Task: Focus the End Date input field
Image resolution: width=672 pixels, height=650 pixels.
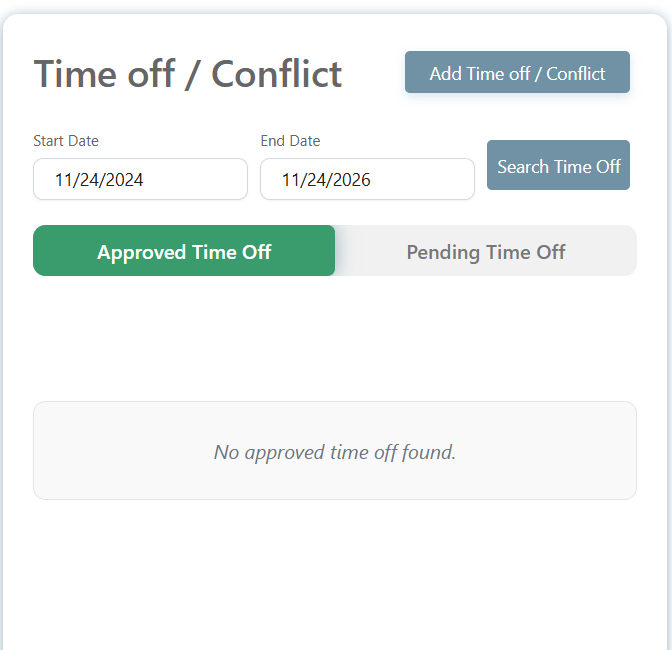Action: coord(367,180)
